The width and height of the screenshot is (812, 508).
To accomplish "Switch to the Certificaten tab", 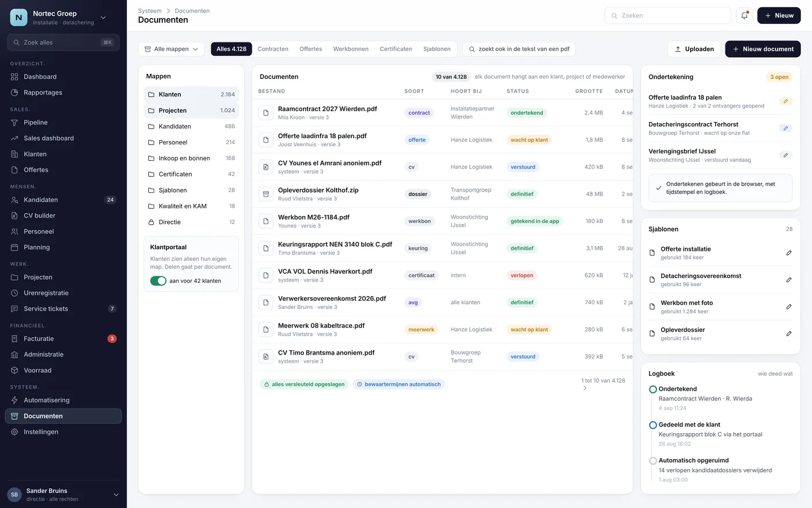I will [x=396, y=49].
